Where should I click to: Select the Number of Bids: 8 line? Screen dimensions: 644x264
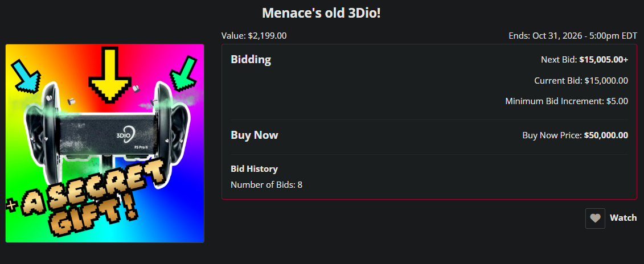[x=266, y=185]
